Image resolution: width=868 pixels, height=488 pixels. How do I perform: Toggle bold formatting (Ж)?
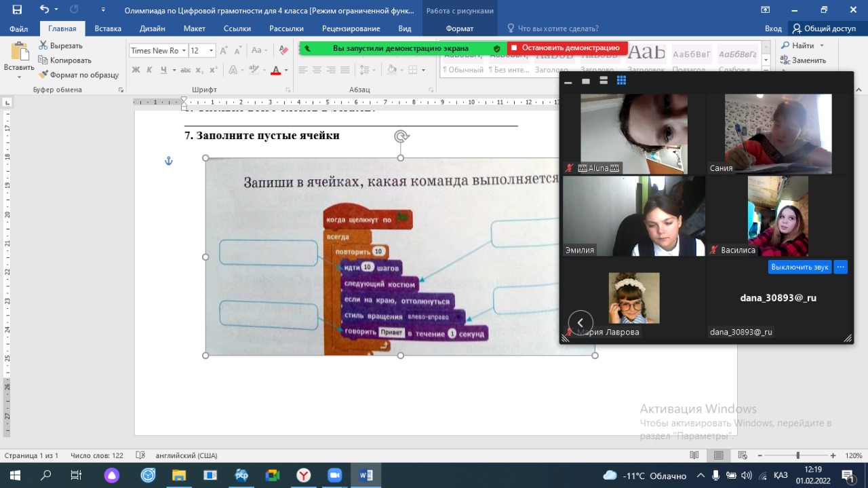coord(136,70)
